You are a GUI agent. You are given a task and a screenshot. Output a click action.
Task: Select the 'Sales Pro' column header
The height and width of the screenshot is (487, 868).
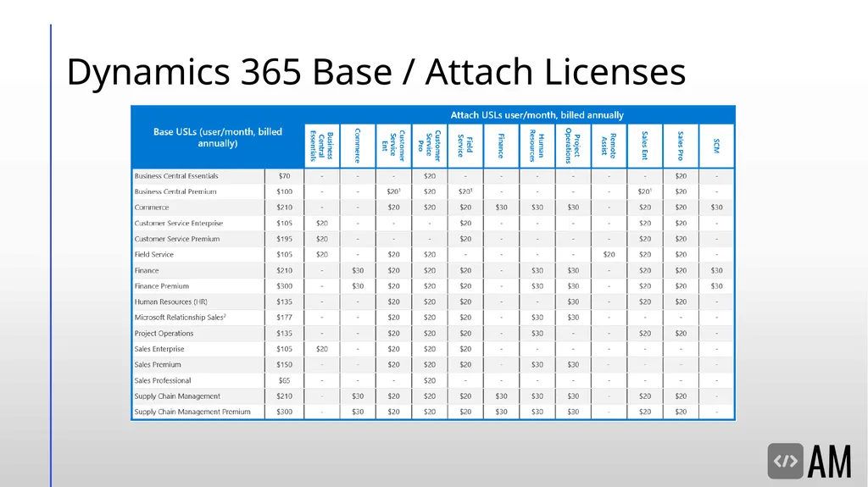click(681, 146)
